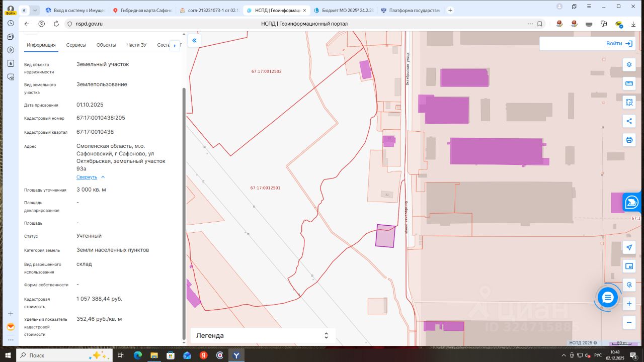
Task: Switch to the Сервисы tab
Action: [76, 45]
